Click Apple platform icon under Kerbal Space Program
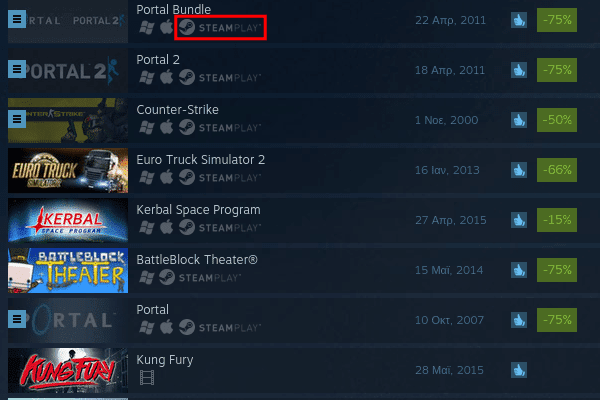This screenshot has width=600, height=400. point(166,227)
